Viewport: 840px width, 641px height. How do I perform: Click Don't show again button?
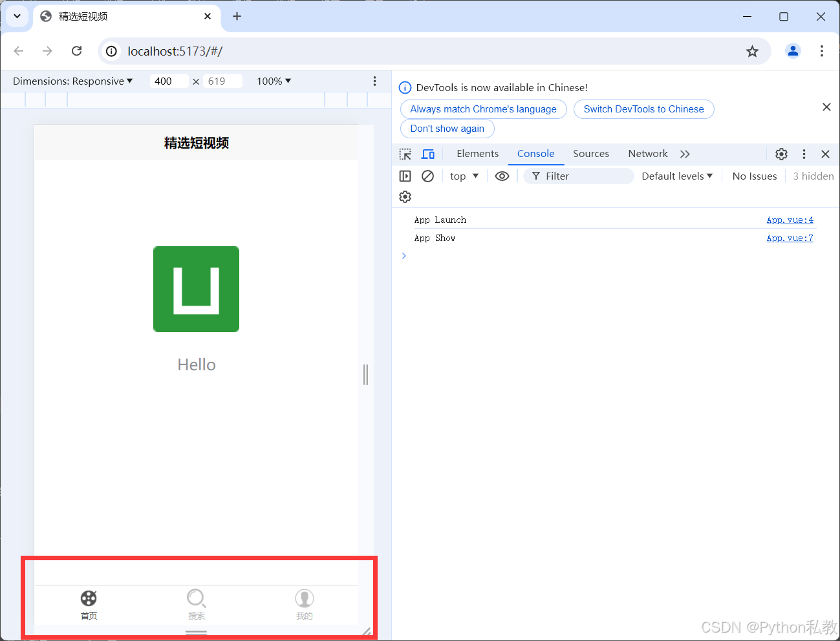point(447,129)
